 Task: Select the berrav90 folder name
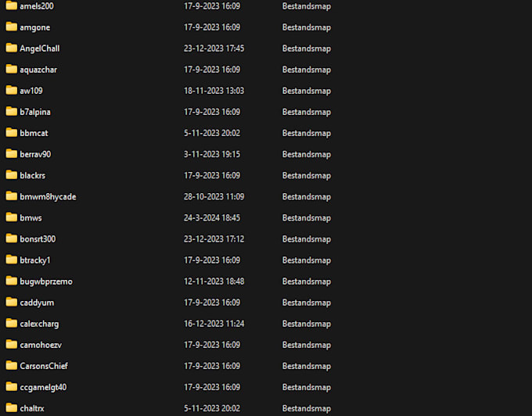[x=35, y=154]
